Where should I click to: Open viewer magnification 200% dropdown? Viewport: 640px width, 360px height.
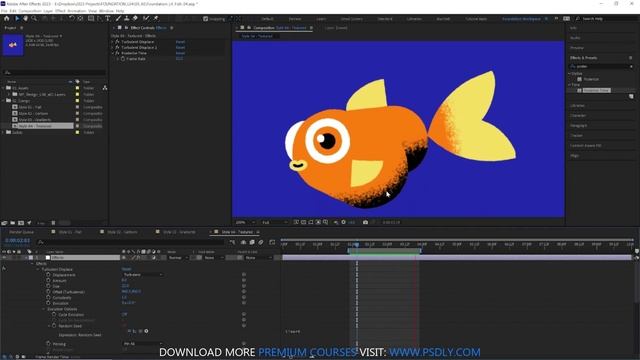pyautogui.click(x=245, y=222)
